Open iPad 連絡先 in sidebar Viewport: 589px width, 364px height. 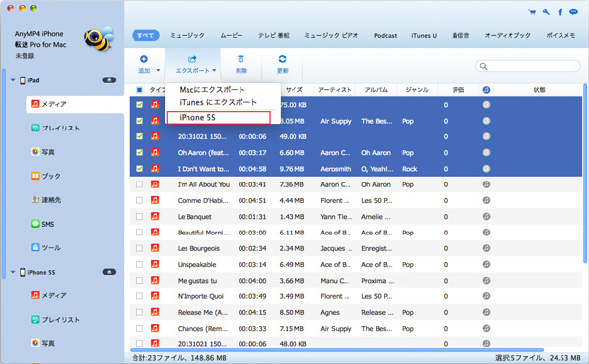click(46, 200)
